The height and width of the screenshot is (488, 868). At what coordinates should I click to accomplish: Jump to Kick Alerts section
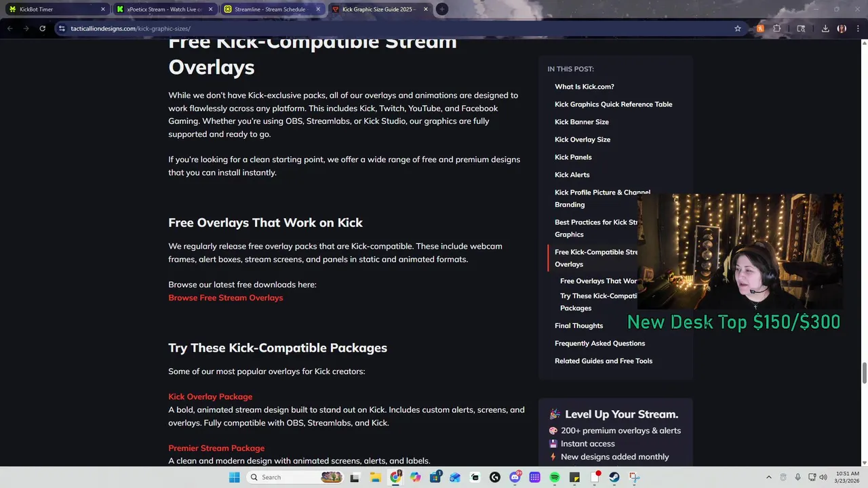[572, 175]
